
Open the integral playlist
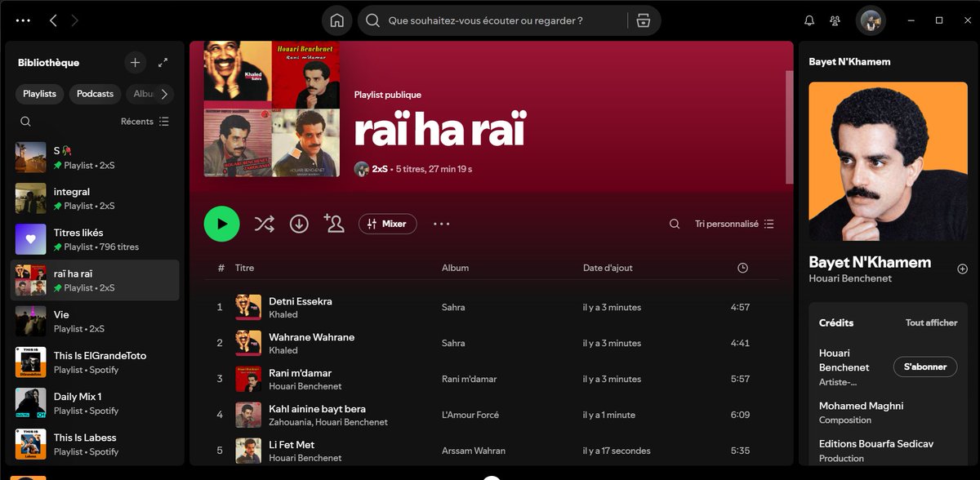pyautogui.click(x=95, y=198)
